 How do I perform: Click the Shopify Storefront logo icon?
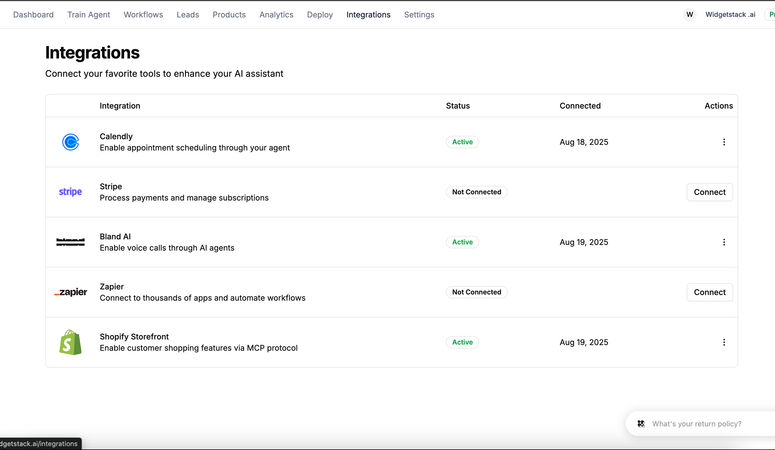click(70, 342)
